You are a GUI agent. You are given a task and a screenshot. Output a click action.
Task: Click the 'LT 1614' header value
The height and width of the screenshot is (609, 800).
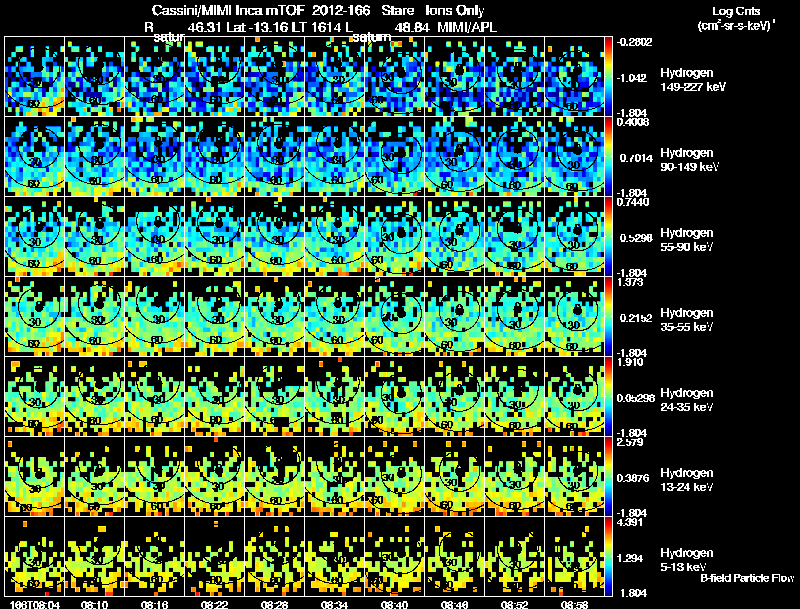click(313, 27)
